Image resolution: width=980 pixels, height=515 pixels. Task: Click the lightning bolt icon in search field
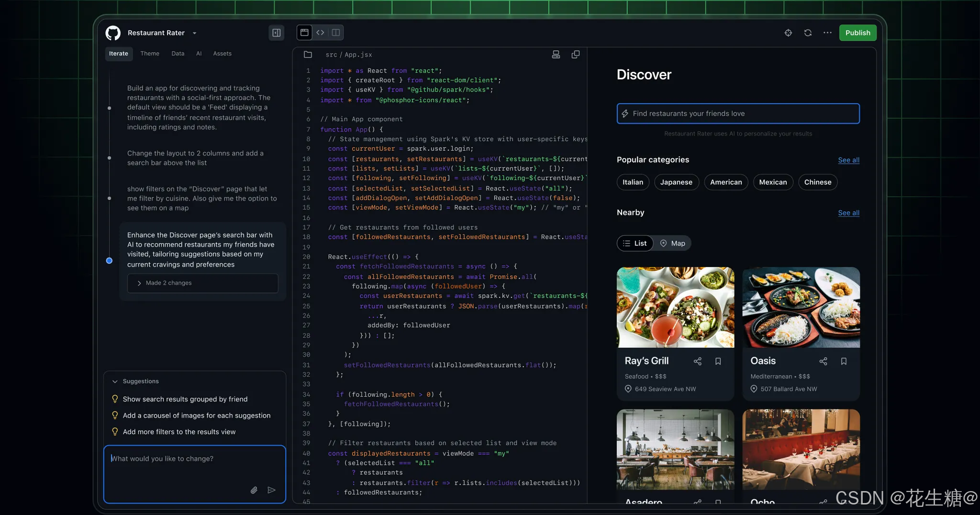coord(625,113)
